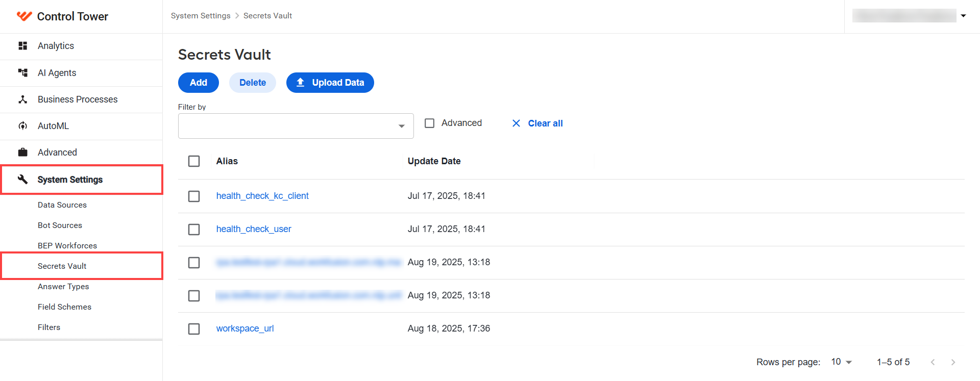Click the AutoML sidebar icon

[22, 126]
